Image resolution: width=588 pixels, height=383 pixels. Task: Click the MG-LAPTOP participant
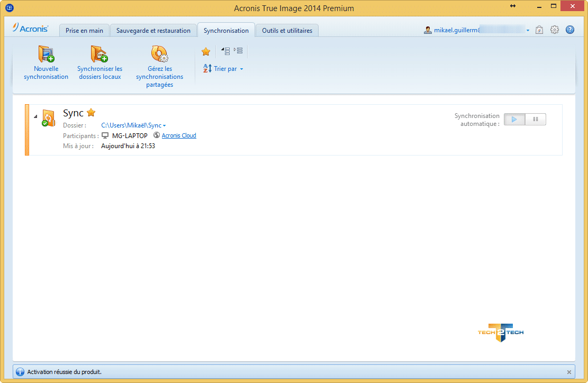pyautogui.click(x=130, y=135)
